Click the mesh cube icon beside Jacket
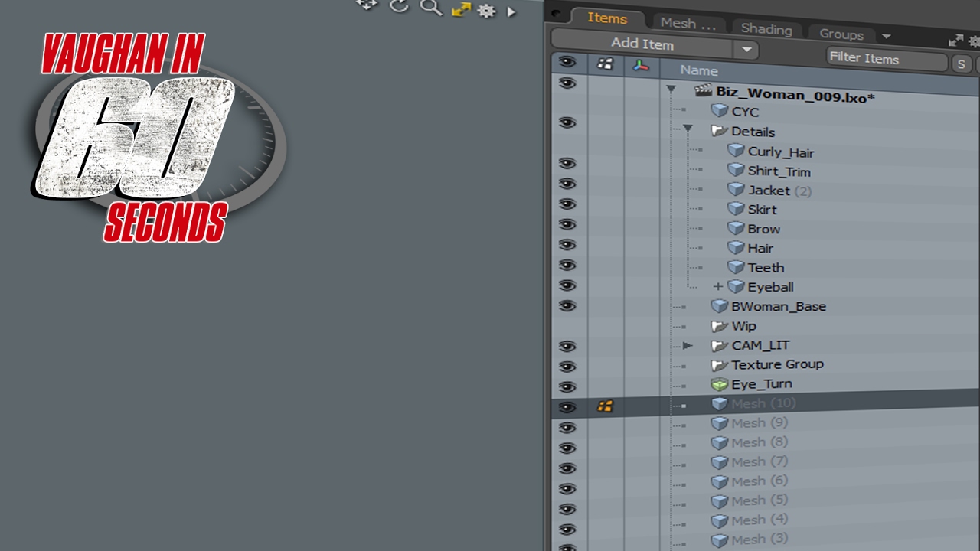 [x=736, y=189]
